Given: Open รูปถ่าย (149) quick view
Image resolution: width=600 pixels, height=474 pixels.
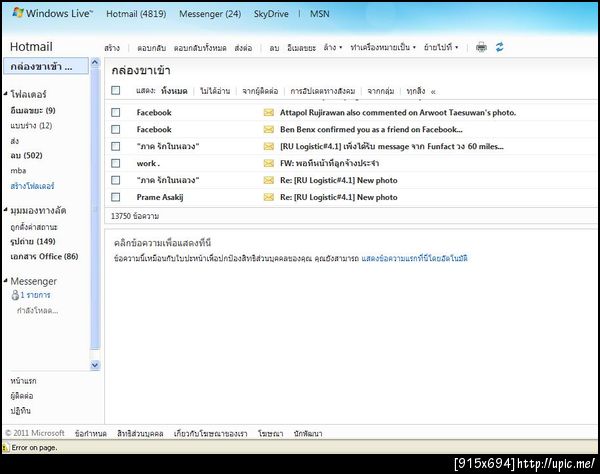Looking at the screenshot, I should click(33, 241).
